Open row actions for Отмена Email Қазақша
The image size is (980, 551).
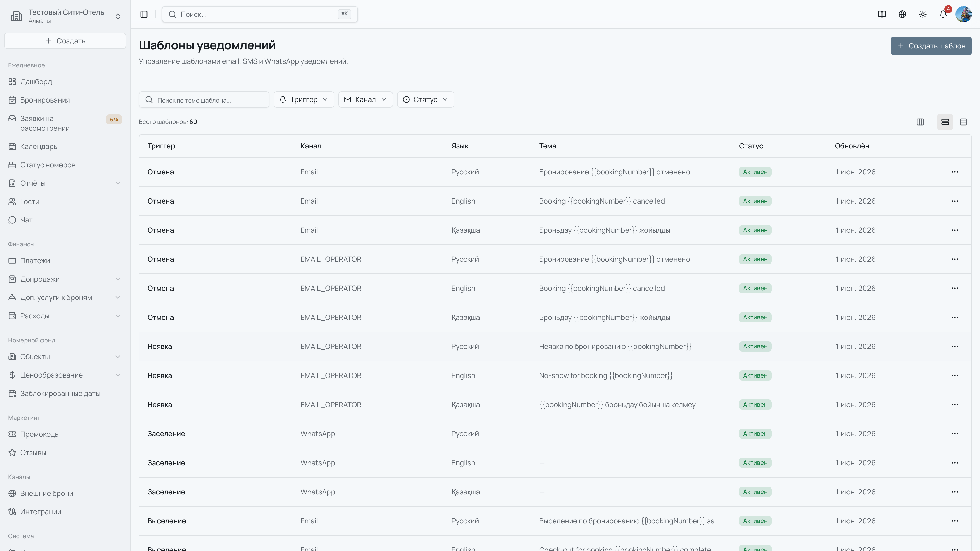tap(955, 230)
